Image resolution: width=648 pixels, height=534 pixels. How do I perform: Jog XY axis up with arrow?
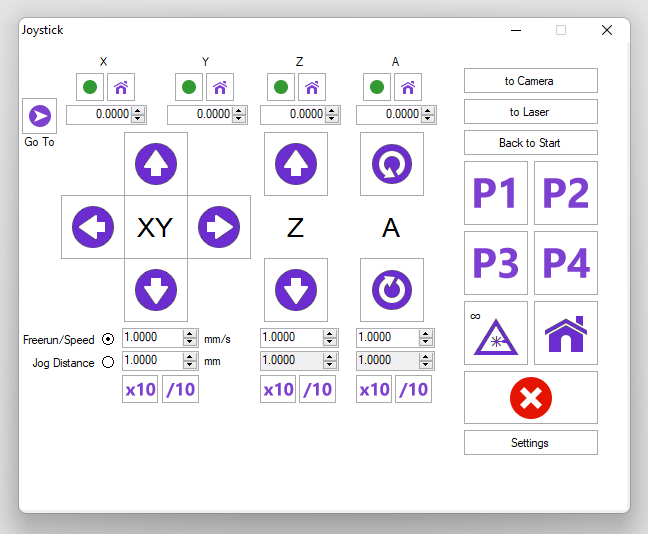pyautogui.click(x=155, y=164)
